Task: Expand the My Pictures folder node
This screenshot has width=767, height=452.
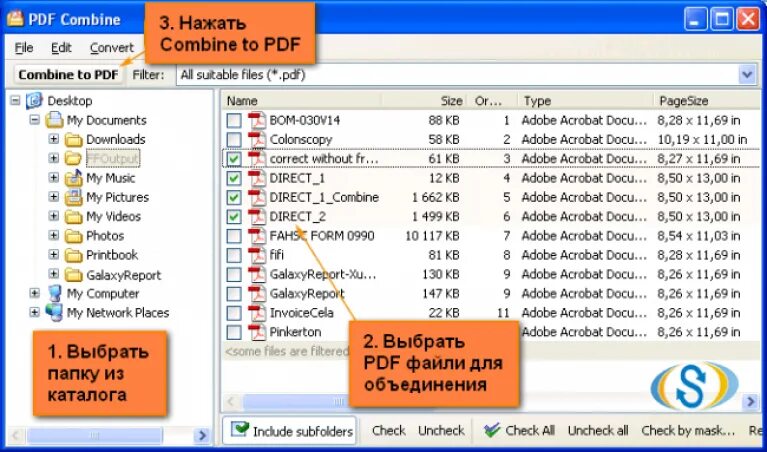Action: tap(54, 197)
